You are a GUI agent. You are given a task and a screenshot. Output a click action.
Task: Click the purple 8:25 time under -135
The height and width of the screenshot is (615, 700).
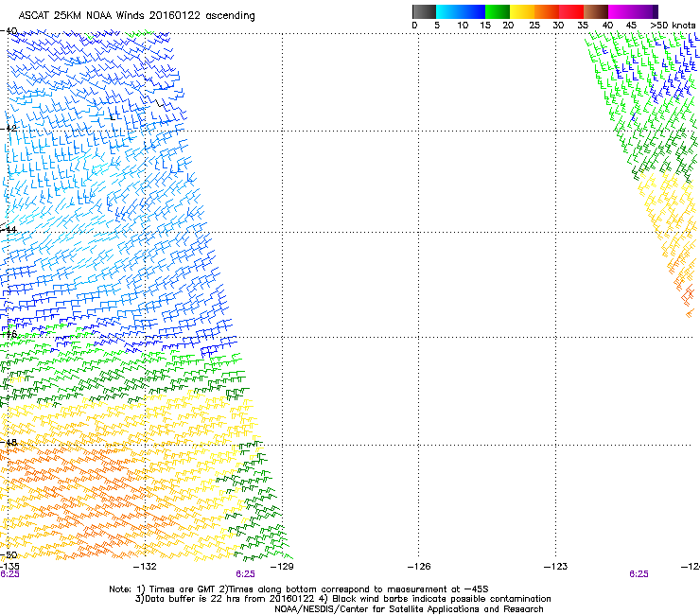tap(9, 574)
